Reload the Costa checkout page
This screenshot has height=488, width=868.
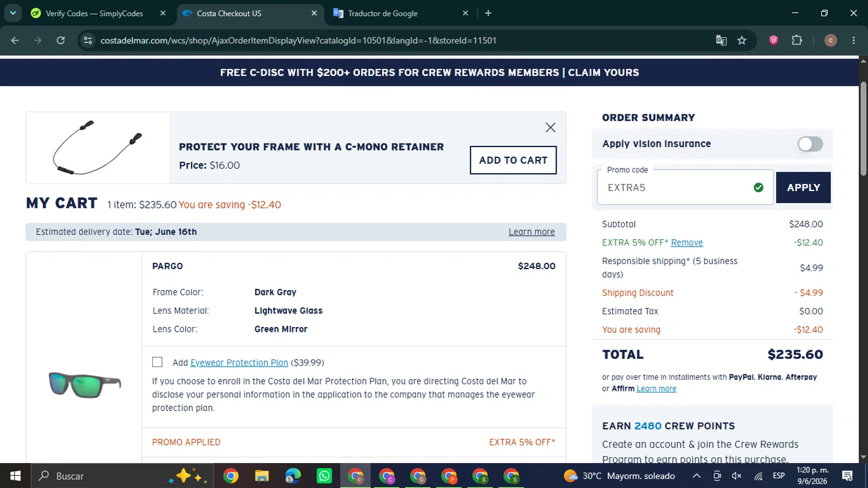pyautogui.click(x=61, y=41)
